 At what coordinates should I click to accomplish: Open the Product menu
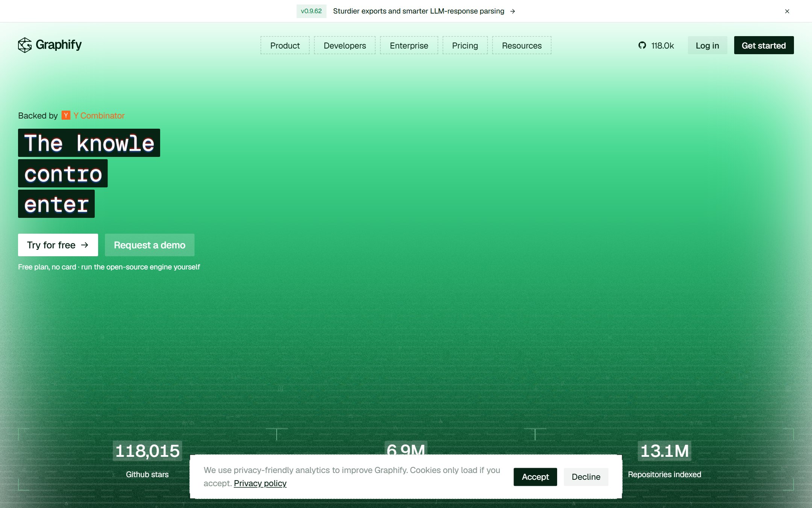[x=285, y=46]
